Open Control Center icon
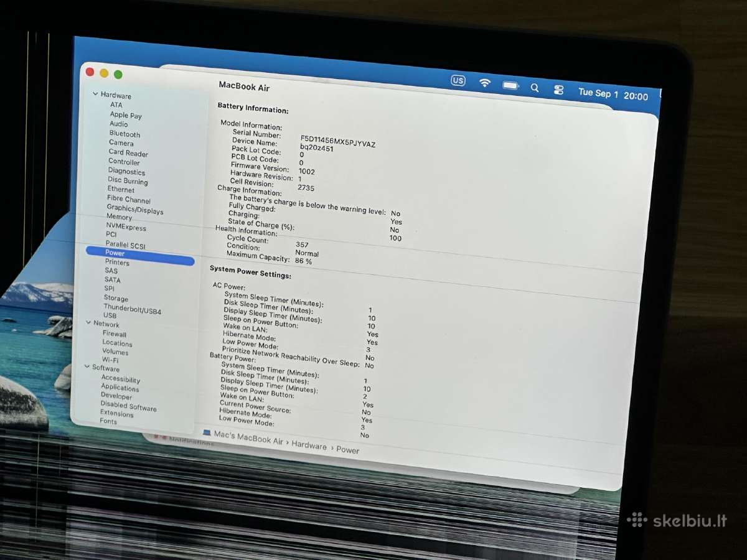 pyautogui.click(x=558, y=90)
